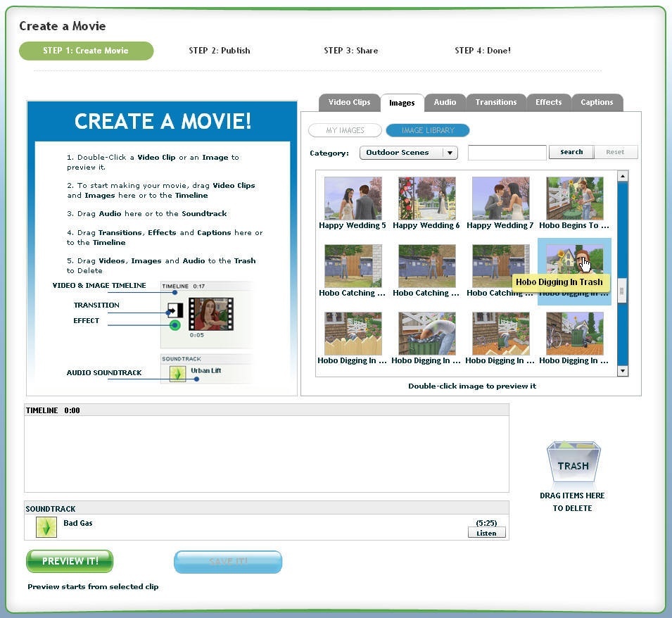The image size is (672, 618).
Task: Click the Preview It! button
Action: click(70, 561)
